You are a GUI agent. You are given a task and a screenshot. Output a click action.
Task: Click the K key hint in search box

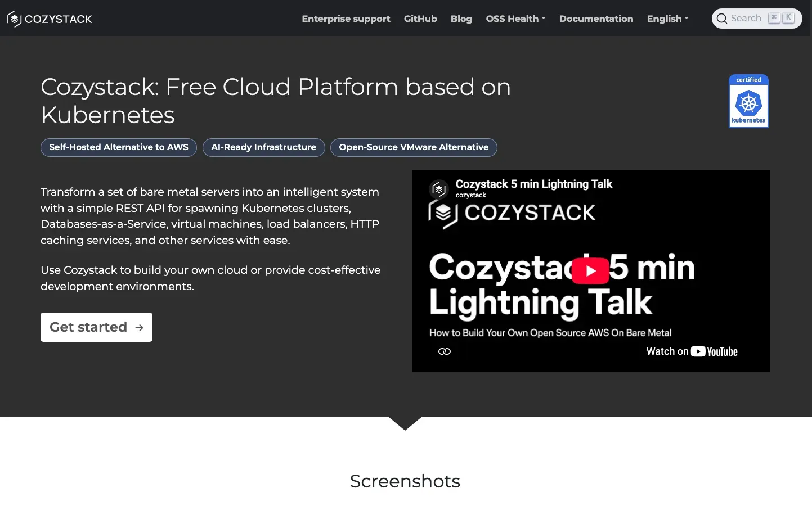click(789, 18)
